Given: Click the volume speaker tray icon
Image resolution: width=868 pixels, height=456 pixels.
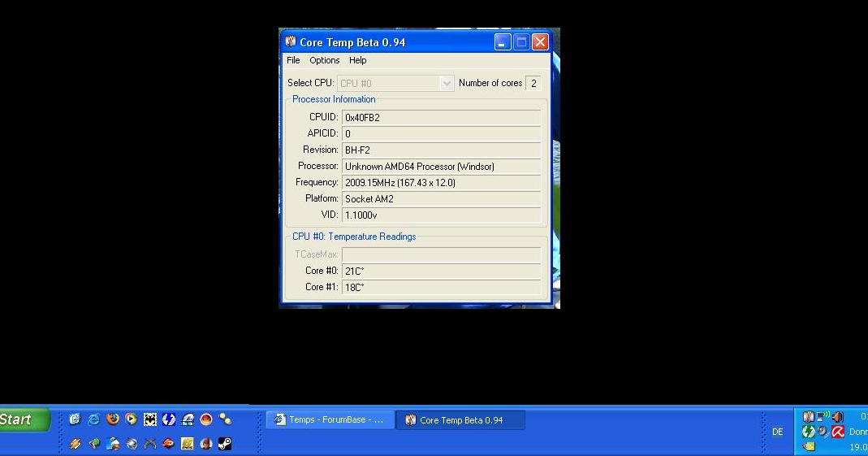Looking at the screenshot, I should (838, 417).
